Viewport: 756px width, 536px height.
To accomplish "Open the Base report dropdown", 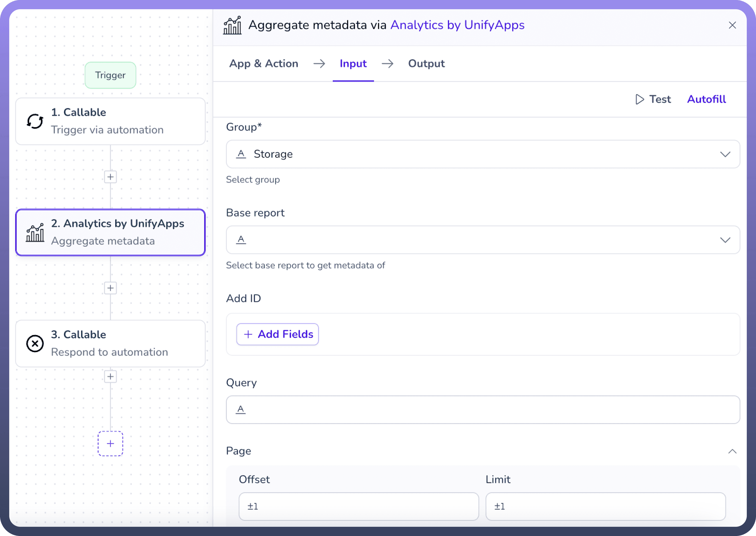I will click(x=483, y=240).
